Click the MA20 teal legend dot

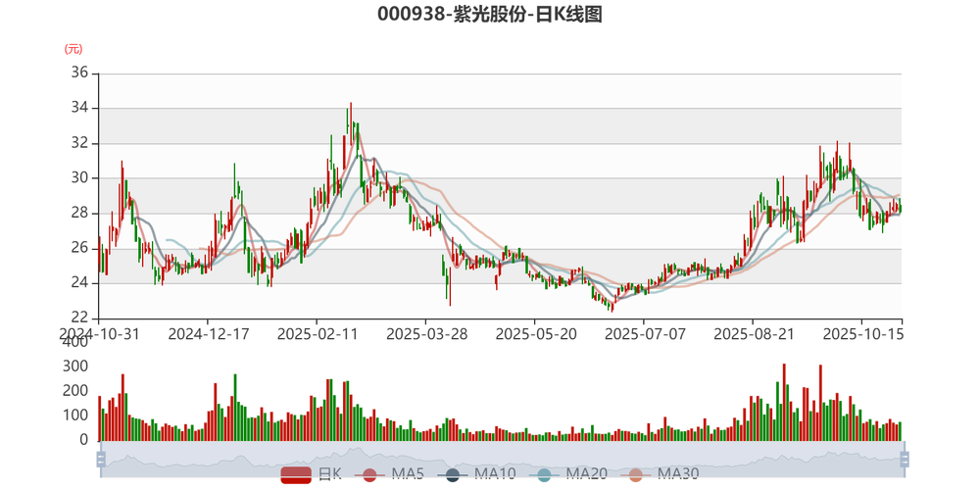[x=546, y=475]
